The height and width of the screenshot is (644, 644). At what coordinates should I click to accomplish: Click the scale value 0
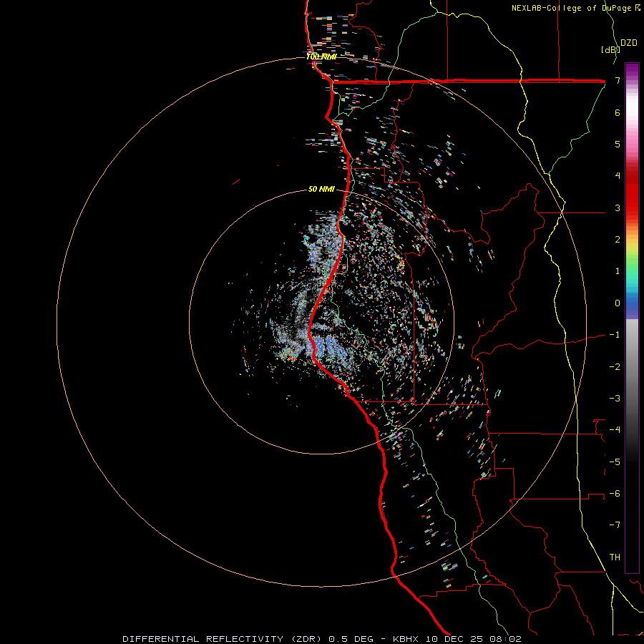pyautogui.click(x=618, y=303)
